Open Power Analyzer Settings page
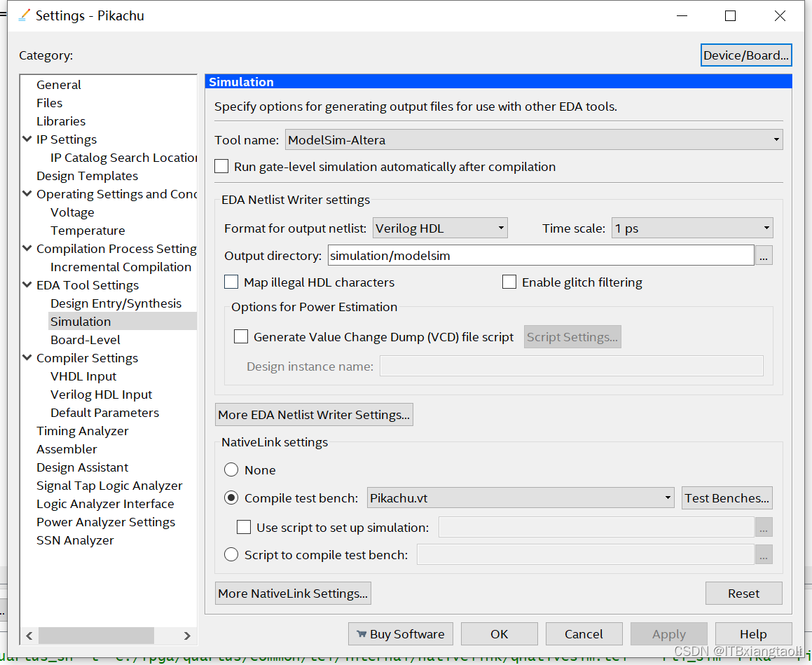Screen dimensions: 812x665 (106, 522)
